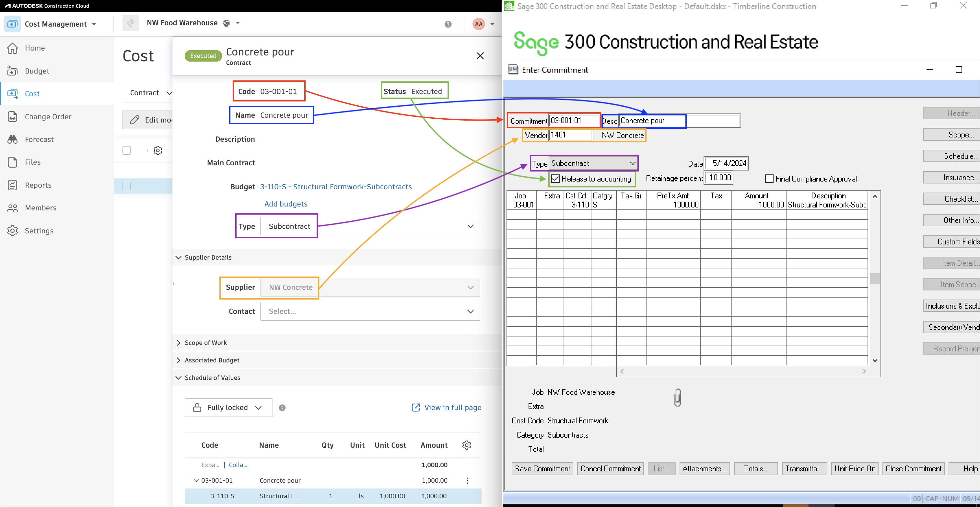Toggle Release to accounting checkbox
The height and width of the screenshot is (507, 980).
click(x=555, y=179)
